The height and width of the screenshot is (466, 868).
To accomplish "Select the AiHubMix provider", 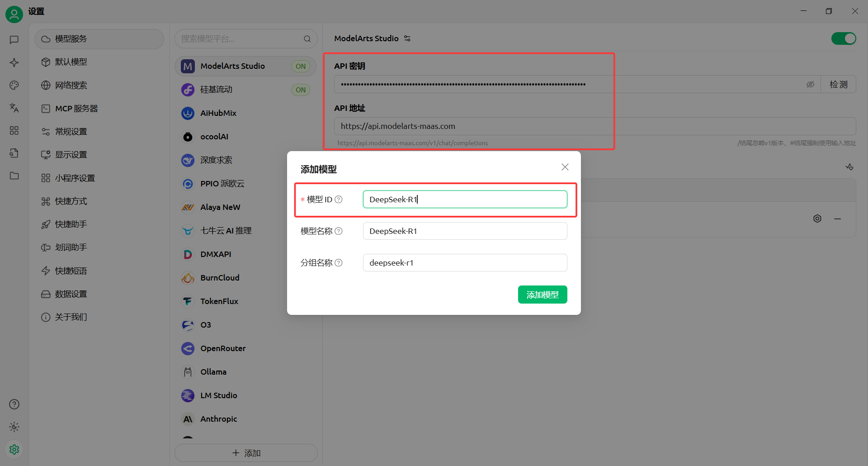I will coord(245,113).
